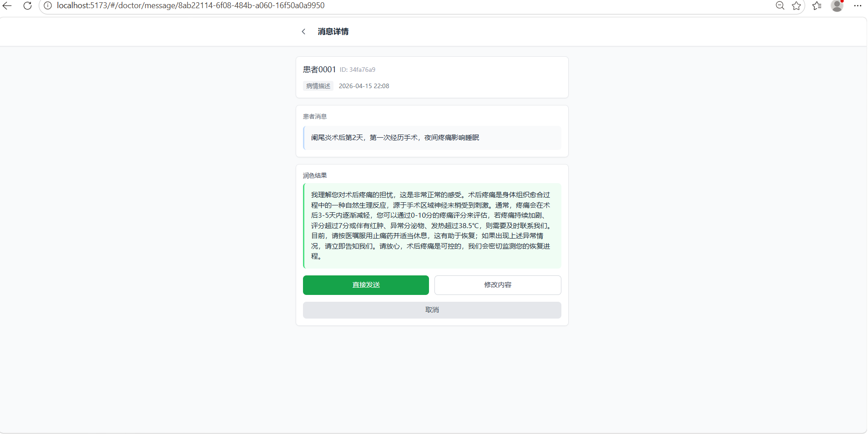Open the browser profile avatar
868x434 pixels.
[837, 5]
